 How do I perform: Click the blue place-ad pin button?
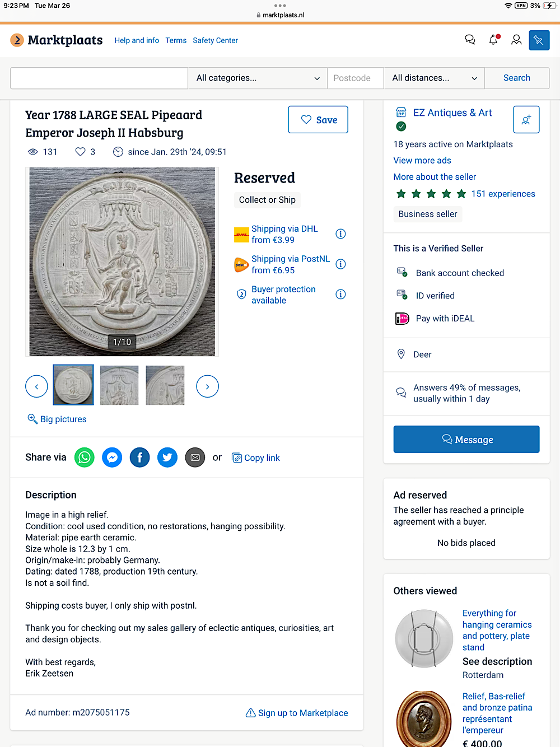click(x=539, y=40)
